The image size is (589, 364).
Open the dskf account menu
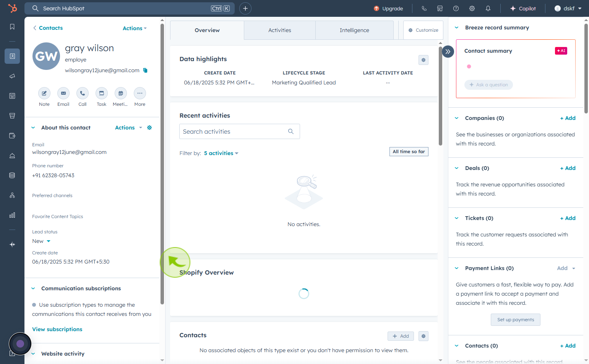pos(568,8)
